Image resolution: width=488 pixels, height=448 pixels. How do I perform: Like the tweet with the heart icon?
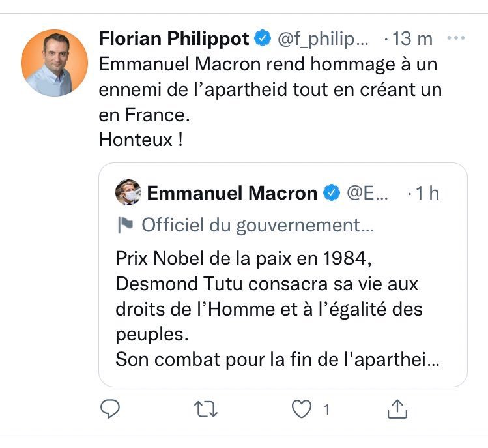[300, 409]
